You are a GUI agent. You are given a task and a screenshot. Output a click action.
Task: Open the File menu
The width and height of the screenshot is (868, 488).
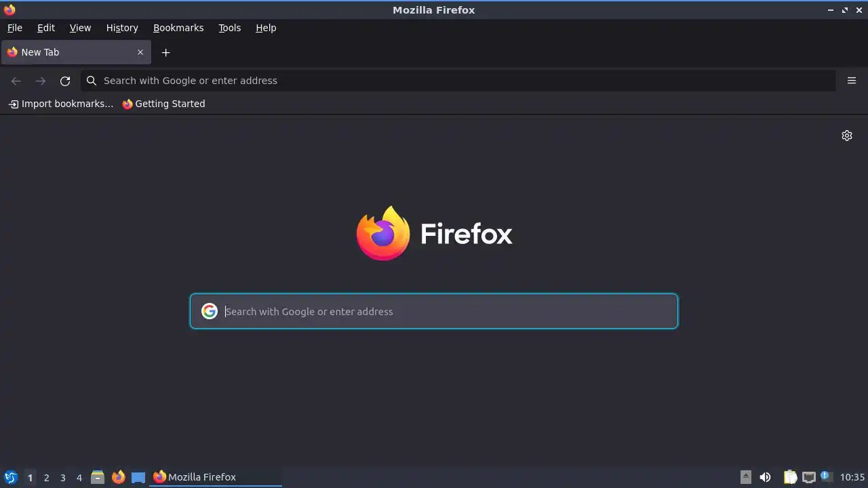click(14, 28)
